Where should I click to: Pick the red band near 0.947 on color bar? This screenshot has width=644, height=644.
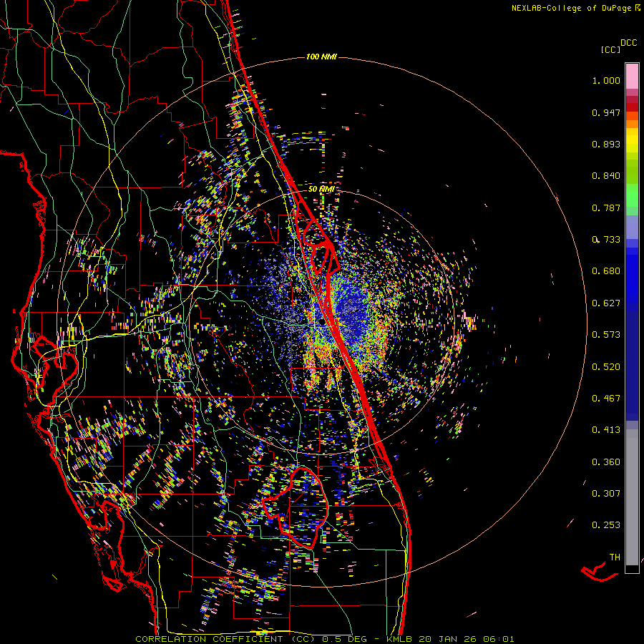632,107
